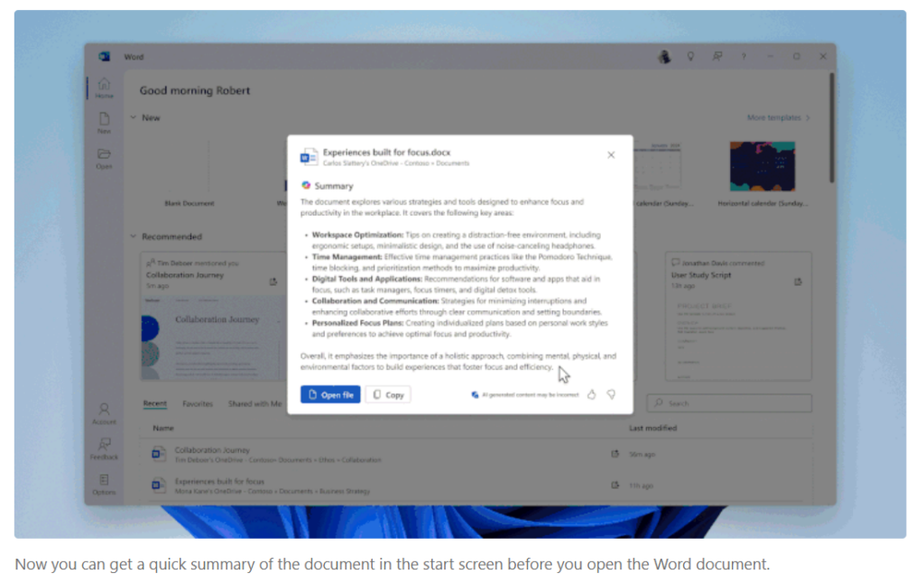Viewport: 924px width, 583px height.
Task: Copy the summary with the Copy button
Action: [388, 394]
